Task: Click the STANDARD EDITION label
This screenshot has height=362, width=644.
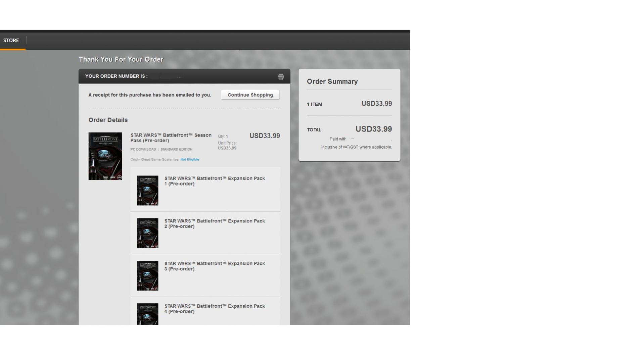Action: coord(177,150)
